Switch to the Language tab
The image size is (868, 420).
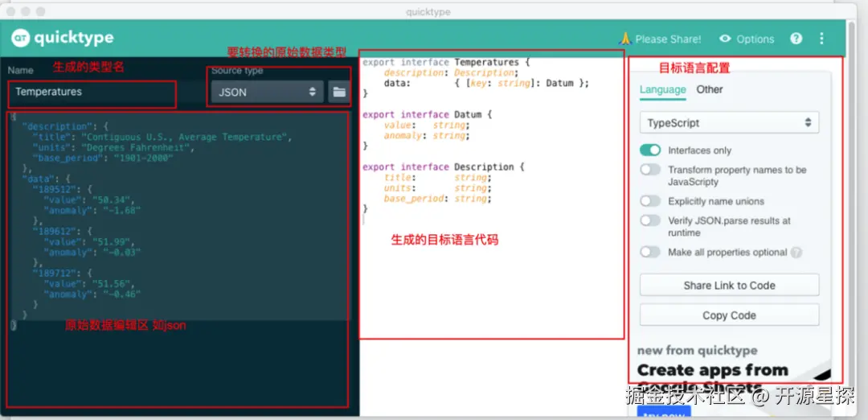[662, 90]
